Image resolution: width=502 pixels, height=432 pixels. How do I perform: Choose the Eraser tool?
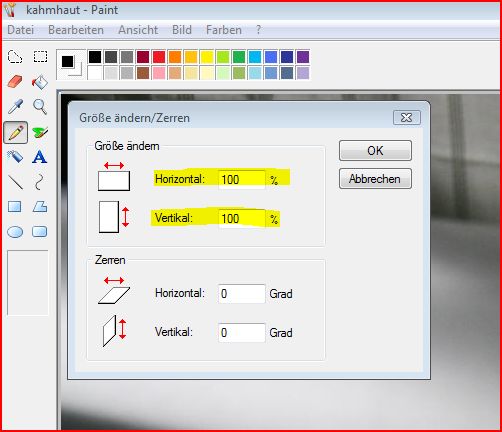point(15,82)
